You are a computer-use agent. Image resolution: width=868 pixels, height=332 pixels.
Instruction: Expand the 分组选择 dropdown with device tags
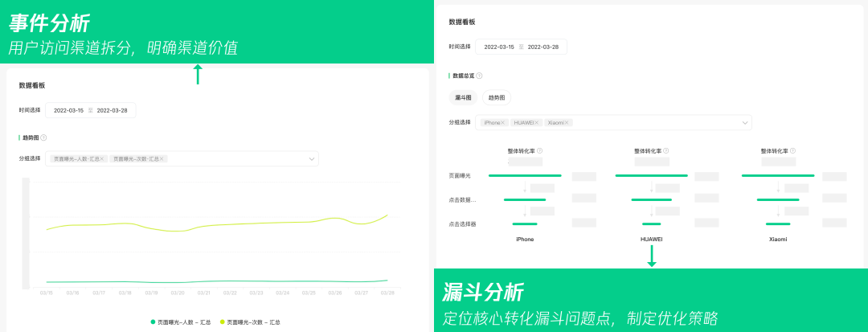[x=744, y=123]
